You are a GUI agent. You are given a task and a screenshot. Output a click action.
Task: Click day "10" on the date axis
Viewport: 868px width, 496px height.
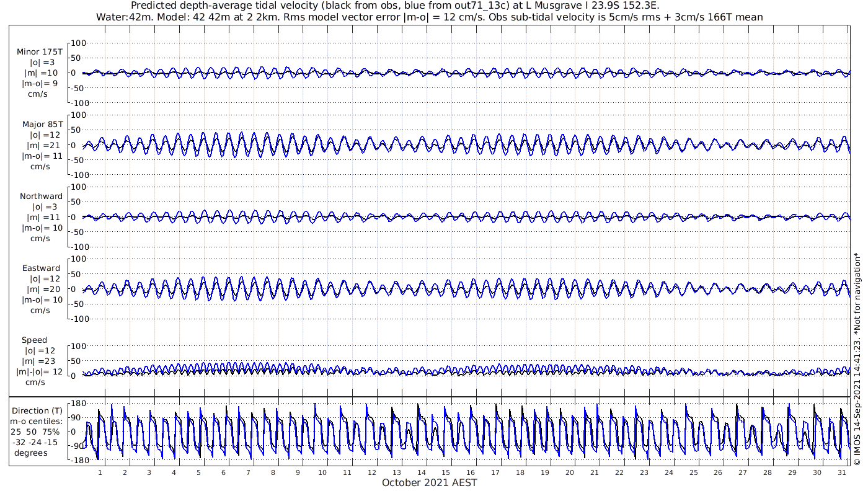click(322, 472)
